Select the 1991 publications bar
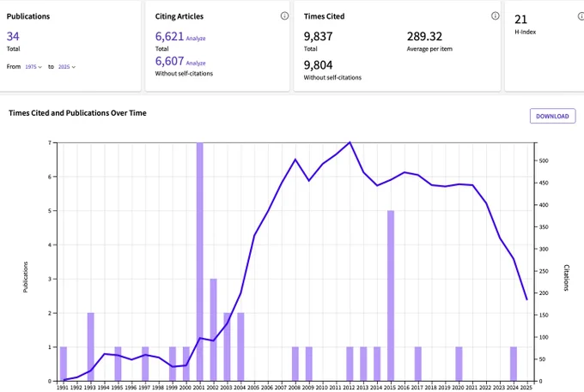This screenshot has width=584, height=392. (x=64, y=364)
